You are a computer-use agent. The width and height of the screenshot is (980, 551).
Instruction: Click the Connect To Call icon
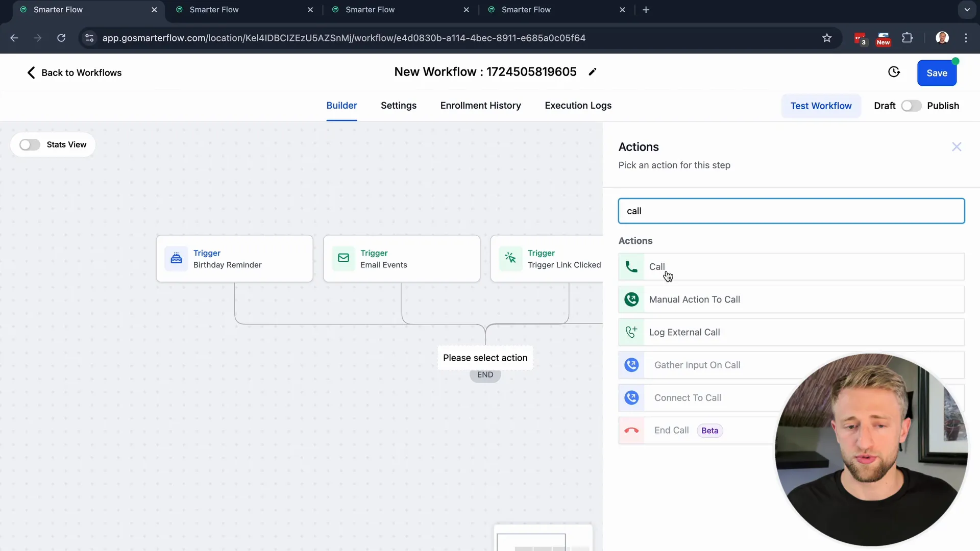pos(631,397)
